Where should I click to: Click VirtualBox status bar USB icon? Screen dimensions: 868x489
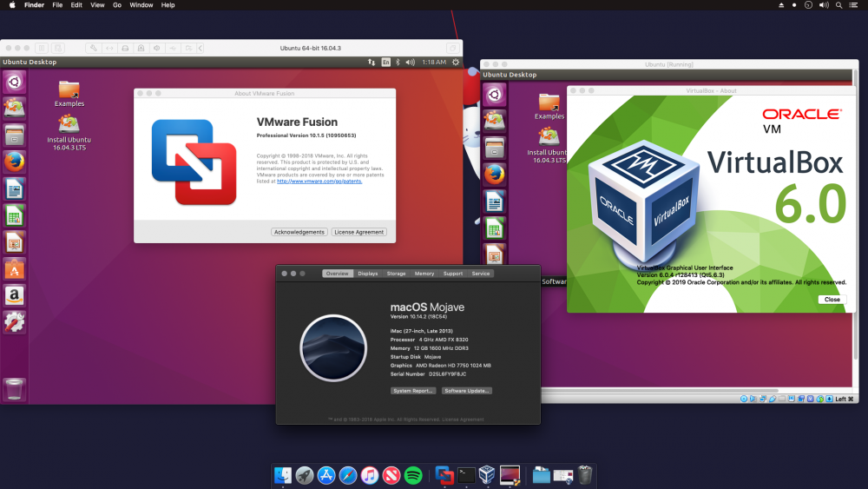pyautogui.click(x=773, y=399)
